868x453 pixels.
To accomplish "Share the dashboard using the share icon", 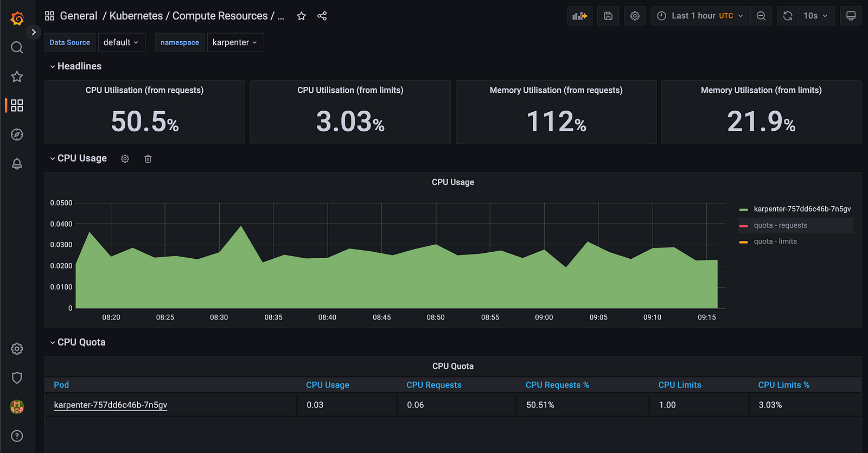I will point(322,16).
